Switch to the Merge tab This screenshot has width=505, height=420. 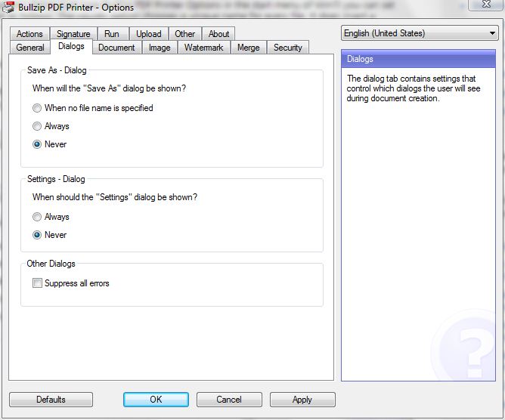tap(248, 48)
